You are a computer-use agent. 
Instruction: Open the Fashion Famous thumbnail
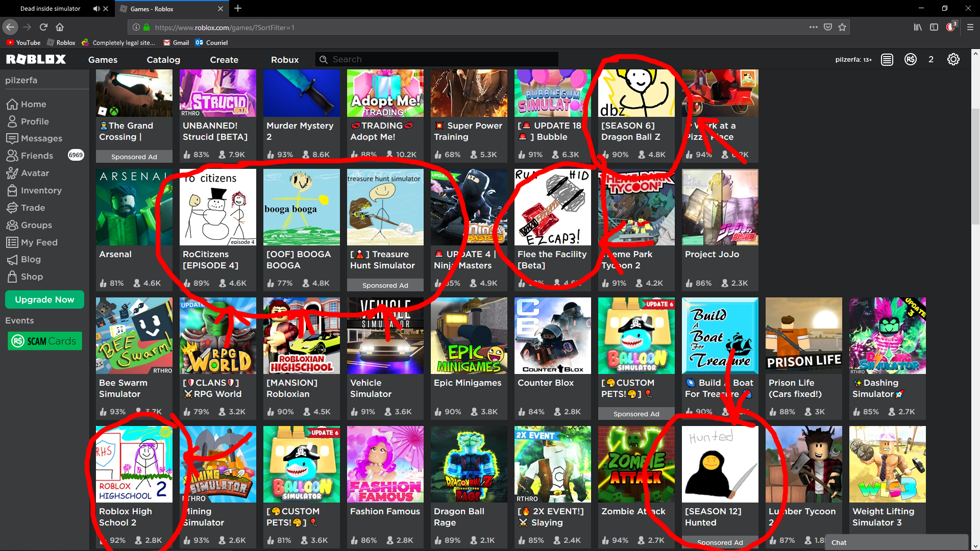(385, 464)
